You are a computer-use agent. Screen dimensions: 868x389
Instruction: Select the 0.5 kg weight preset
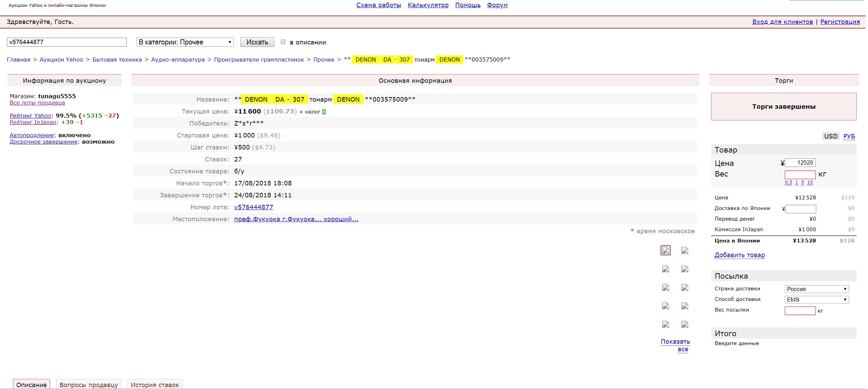[788, 183]
